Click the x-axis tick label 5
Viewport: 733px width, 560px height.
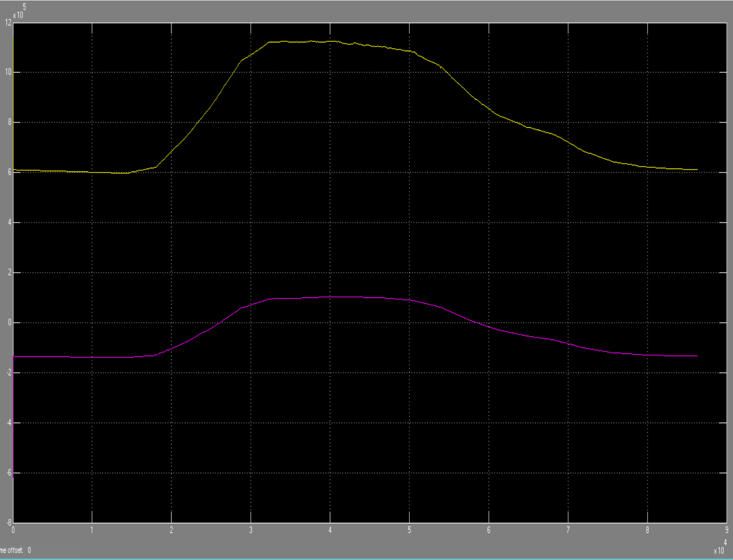[x=409, y=529]
